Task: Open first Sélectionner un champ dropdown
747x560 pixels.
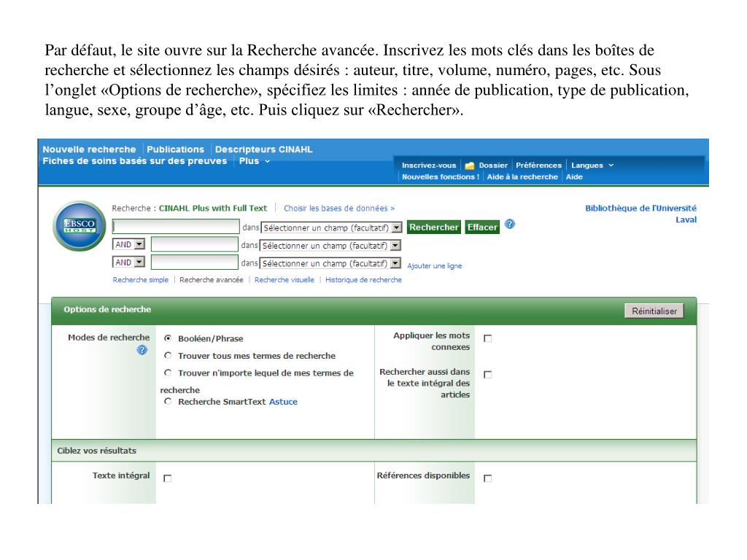Action: click(x=332, y=227)
